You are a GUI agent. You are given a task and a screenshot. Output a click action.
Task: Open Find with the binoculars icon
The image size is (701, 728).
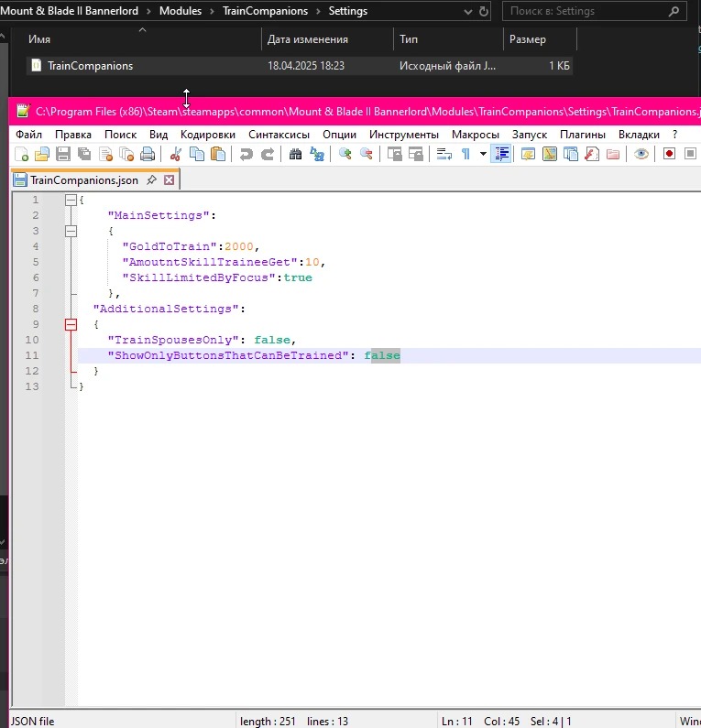[x=295, y=154]
